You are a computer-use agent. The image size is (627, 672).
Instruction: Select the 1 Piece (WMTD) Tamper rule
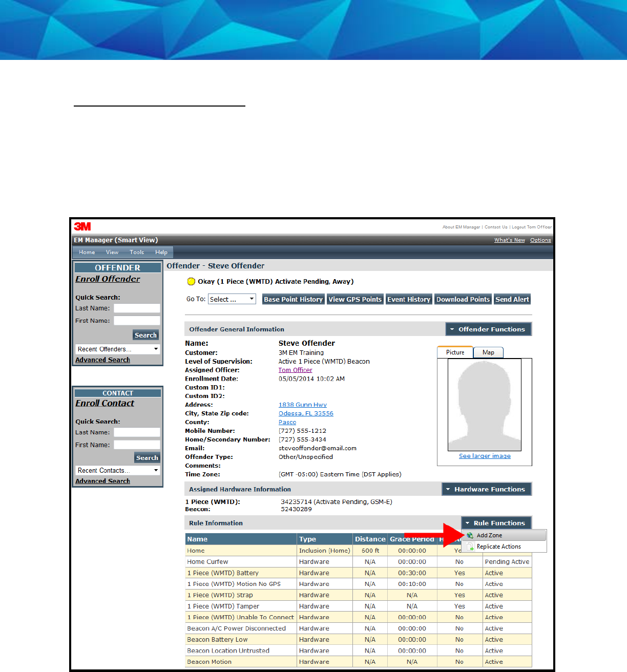pos(223,606)
